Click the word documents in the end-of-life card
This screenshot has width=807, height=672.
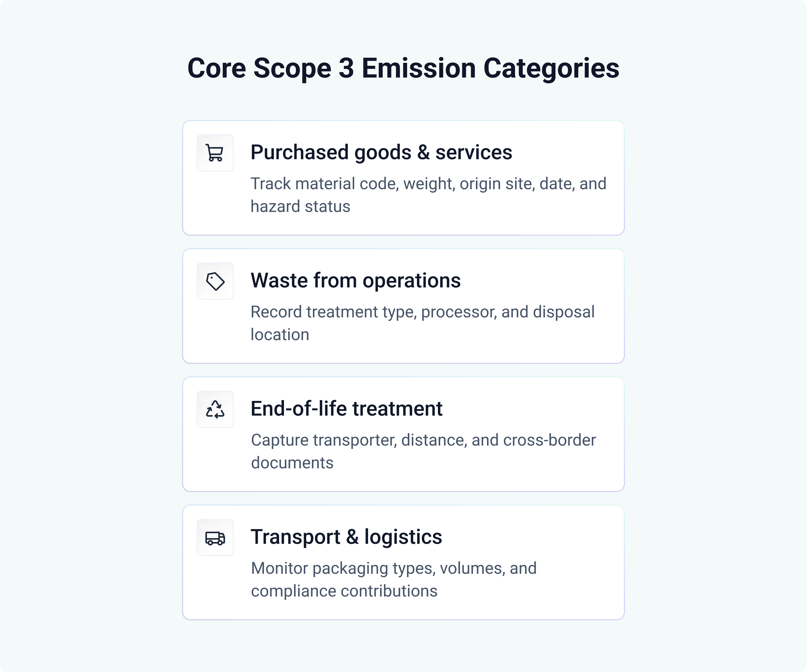pyautogui.click(x=292, y=463)
